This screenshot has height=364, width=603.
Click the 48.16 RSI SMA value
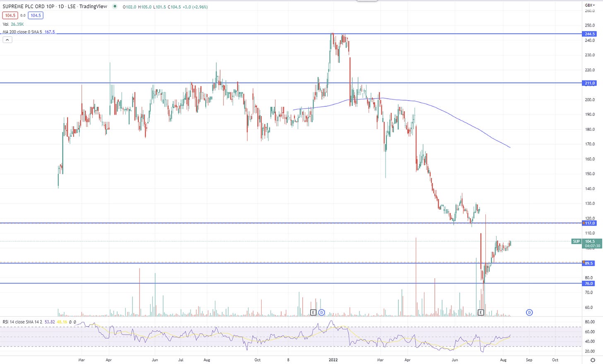click(62, 322)
